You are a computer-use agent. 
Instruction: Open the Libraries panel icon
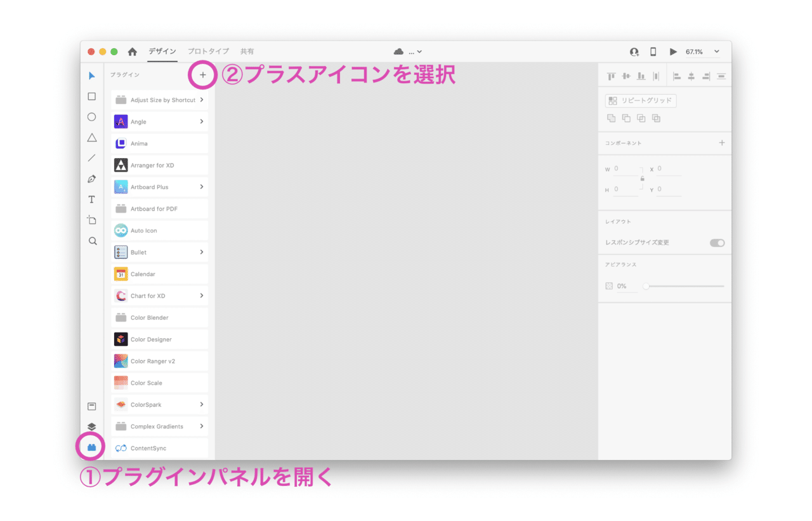92,406
